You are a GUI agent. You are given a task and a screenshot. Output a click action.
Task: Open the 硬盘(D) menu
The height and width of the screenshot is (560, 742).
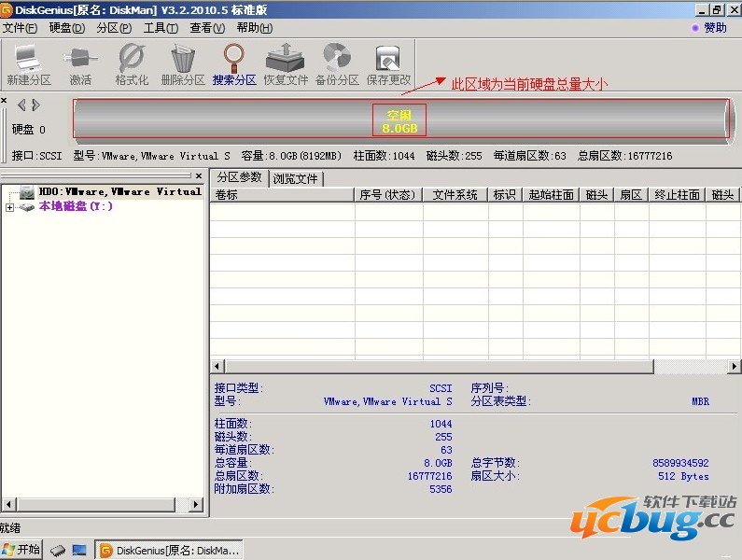[65, 28]
